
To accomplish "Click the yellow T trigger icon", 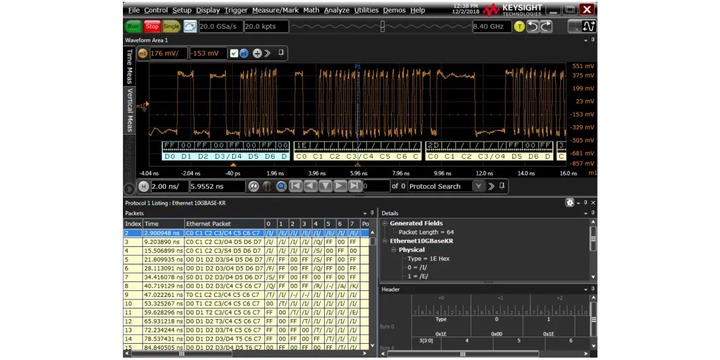I will [519, 27].
